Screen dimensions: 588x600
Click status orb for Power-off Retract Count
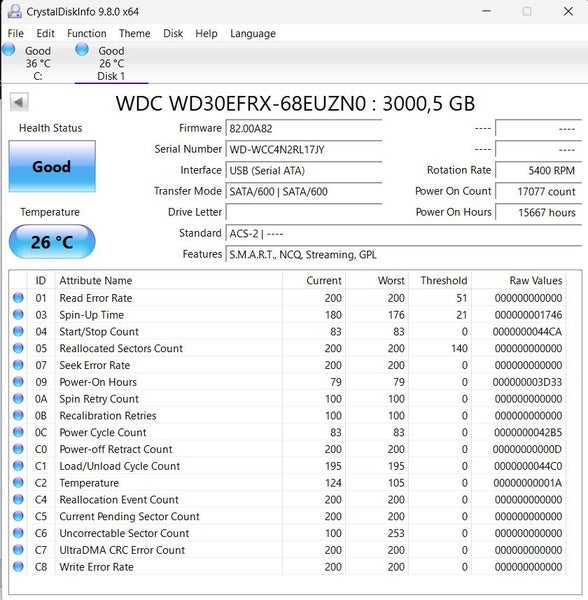click(18, 449)
